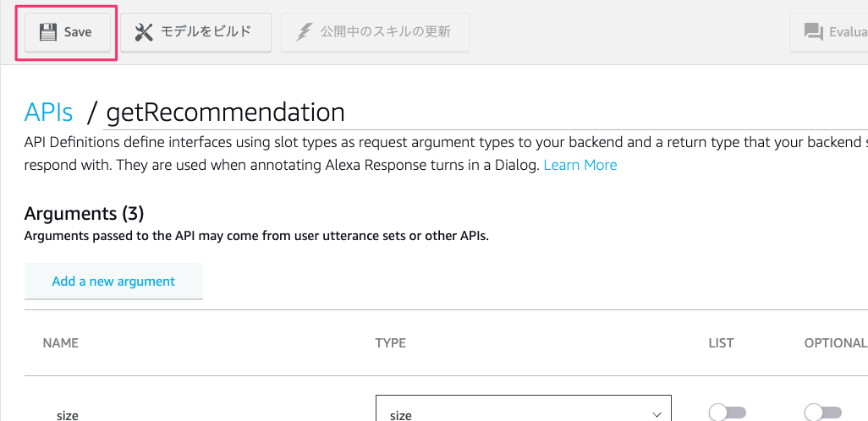868x421 pixels.
Task: Enable the OPTIONAL switch for size argument
Action: (823, 413)
